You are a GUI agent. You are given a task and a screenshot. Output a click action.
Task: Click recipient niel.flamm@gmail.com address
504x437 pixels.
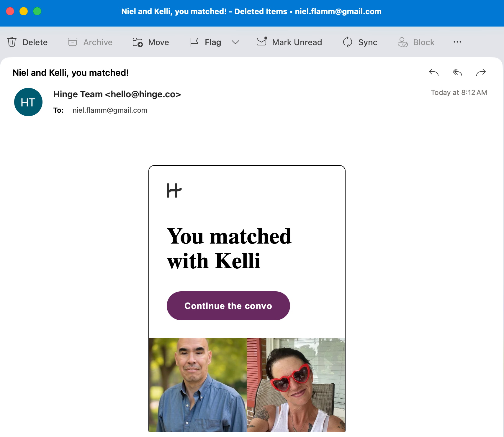click(110, 110)
